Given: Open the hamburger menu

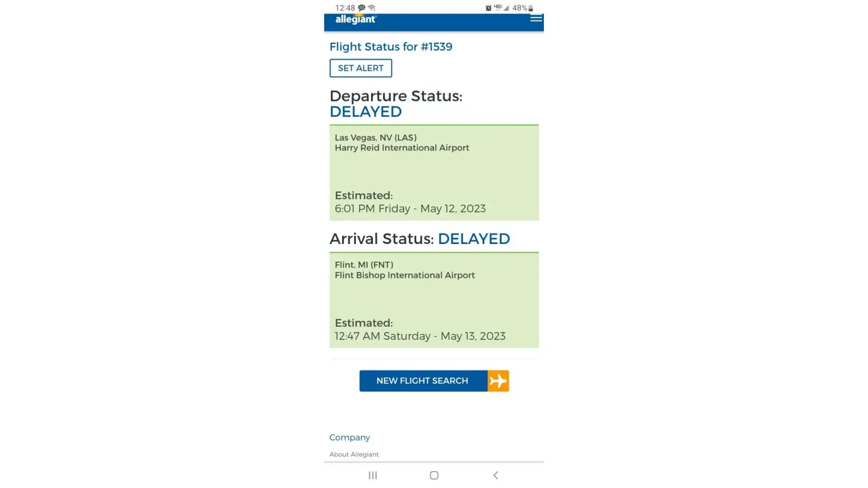Looking at the screenshot, I should 536,19.
